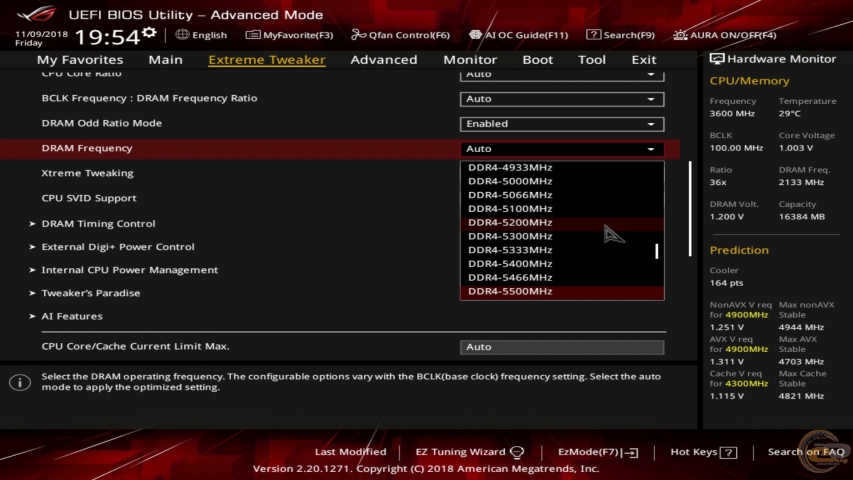
Task: Click Last Modified
Action: pos(350,452)
